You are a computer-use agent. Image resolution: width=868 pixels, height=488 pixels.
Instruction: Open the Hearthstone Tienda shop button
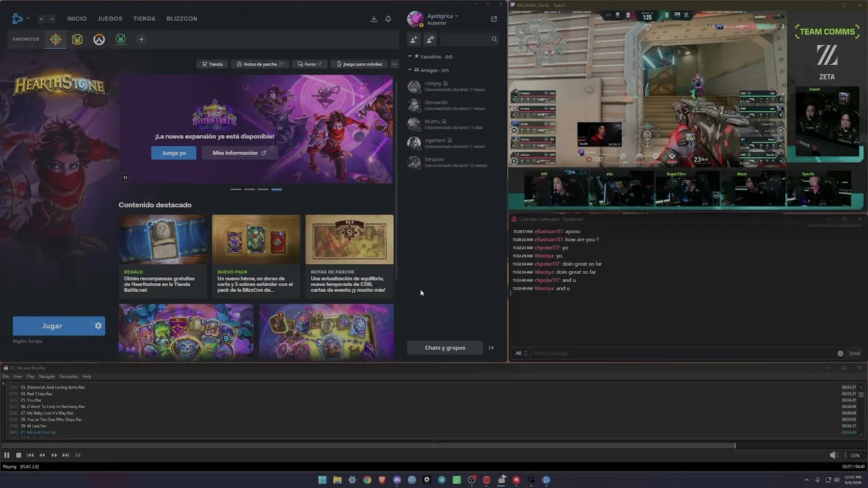(x=212, y=64)
